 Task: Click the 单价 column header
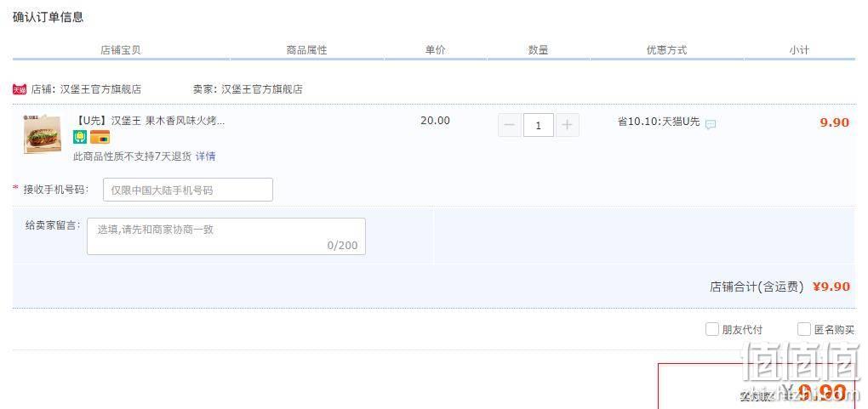pyautogui.click(x=435, y=50)
